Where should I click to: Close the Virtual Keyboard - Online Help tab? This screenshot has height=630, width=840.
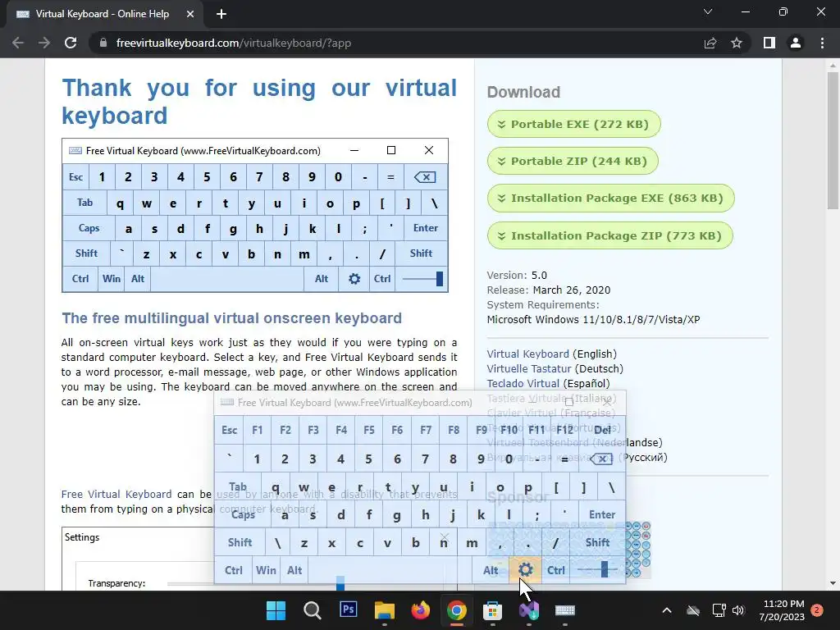click(190, 14)
